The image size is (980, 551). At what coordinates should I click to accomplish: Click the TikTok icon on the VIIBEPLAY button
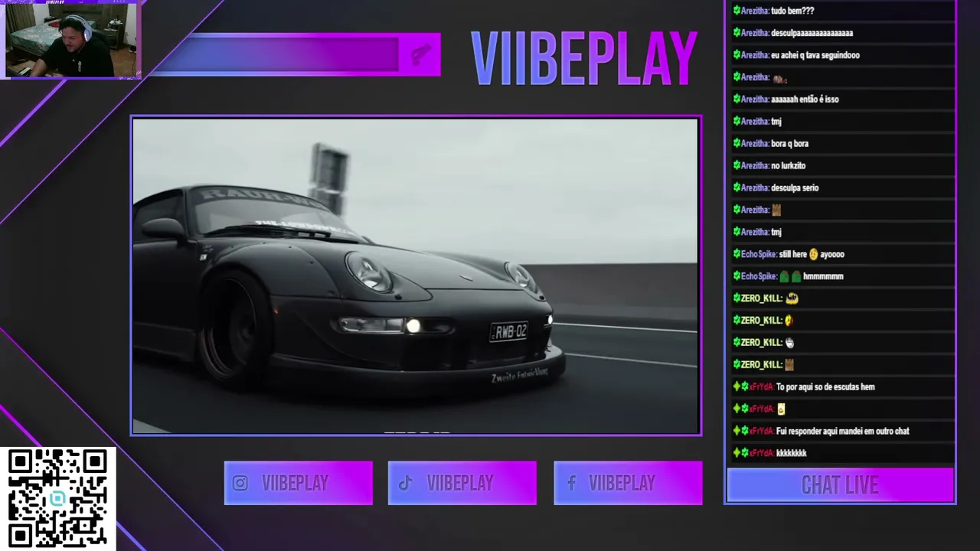click(405, 483)
